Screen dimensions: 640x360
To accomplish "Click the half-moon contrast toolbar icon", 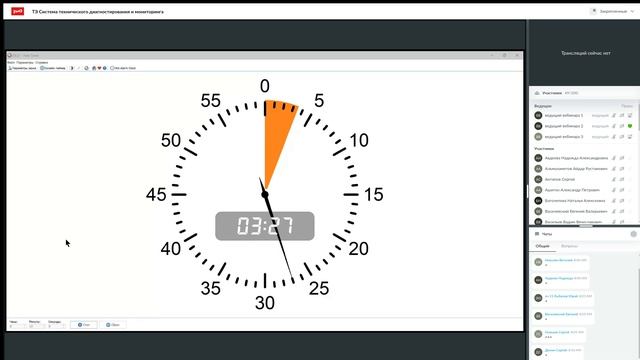I will (72, 68).
